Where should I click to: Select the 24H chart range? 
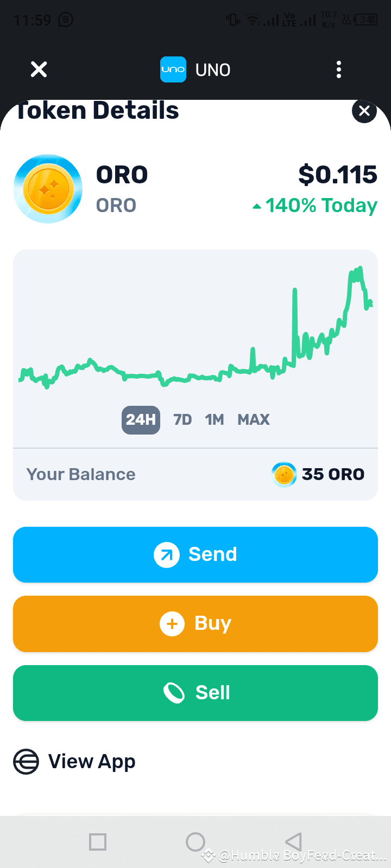[141, 420]
